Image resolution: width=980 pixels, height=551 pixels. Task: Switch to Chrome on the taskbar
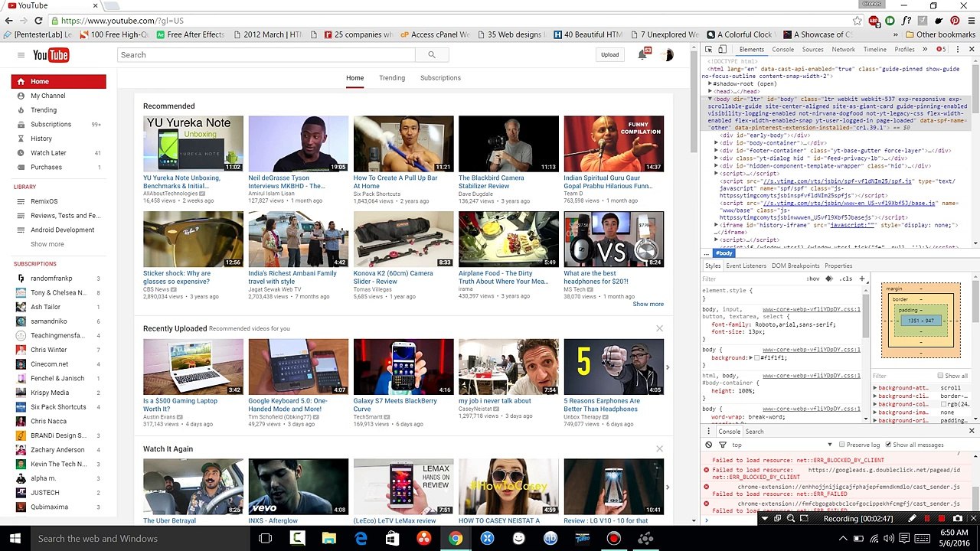pos(456,538)
